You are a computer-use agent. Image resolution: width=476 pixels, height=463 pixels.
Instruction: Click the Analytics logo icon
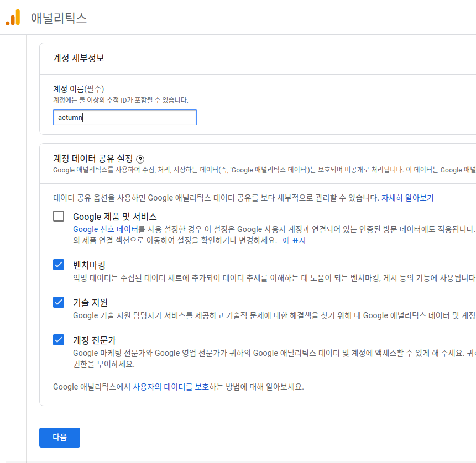coord(13,17)
